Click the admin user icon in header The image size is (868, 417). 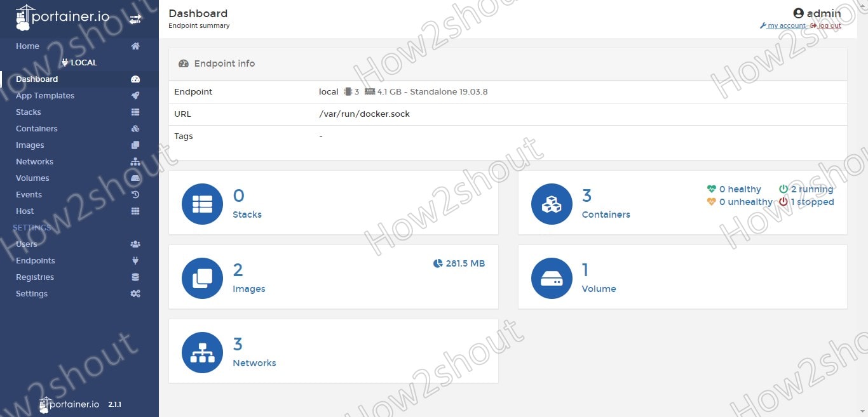coord(799,13)
